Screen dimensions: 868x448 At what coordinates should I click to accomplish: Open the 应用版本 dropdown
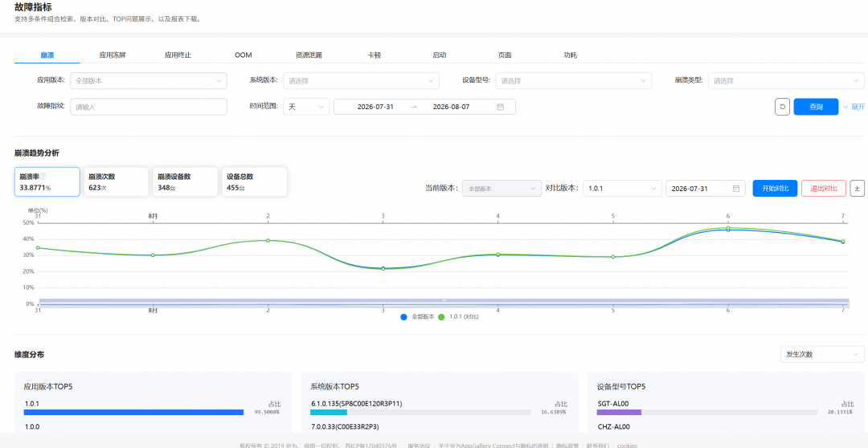pyautogui.click(x=149, y=81)
